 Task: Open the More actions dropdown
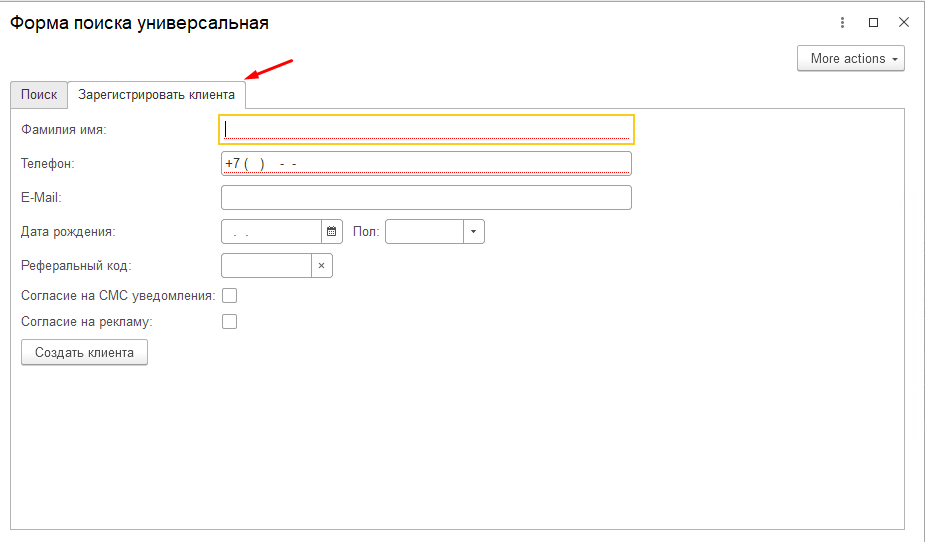851,58
